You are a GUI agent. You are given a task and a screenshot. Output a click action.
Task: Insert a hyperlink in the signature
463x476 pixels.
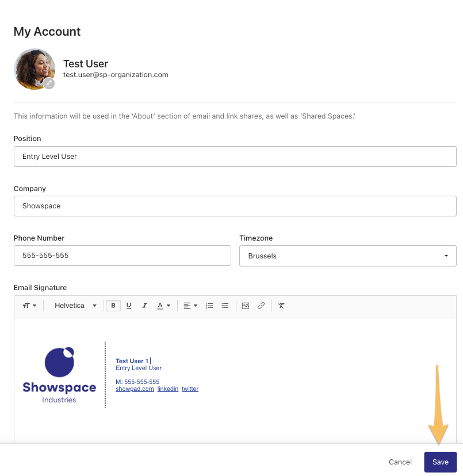pyautogui.click(x=261, y=306)
